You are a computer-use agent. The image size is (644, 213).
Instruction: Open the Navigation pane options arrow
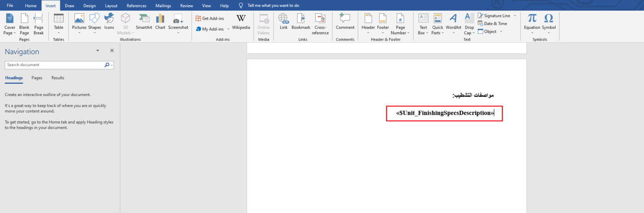98,51
